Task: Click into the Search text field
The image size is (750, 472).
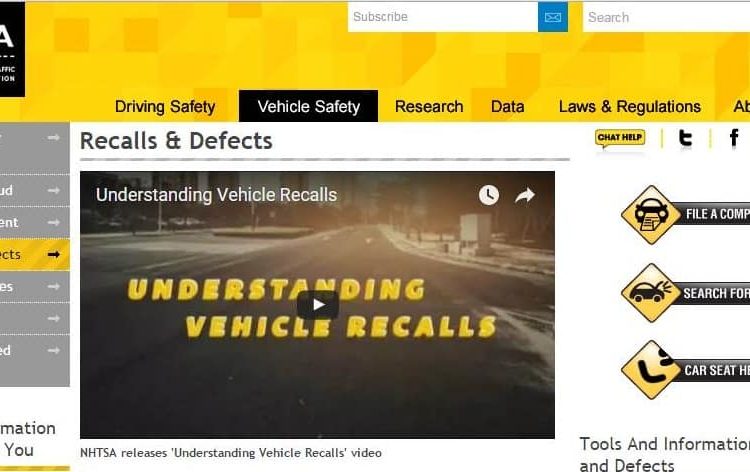Action: (666, 17)
